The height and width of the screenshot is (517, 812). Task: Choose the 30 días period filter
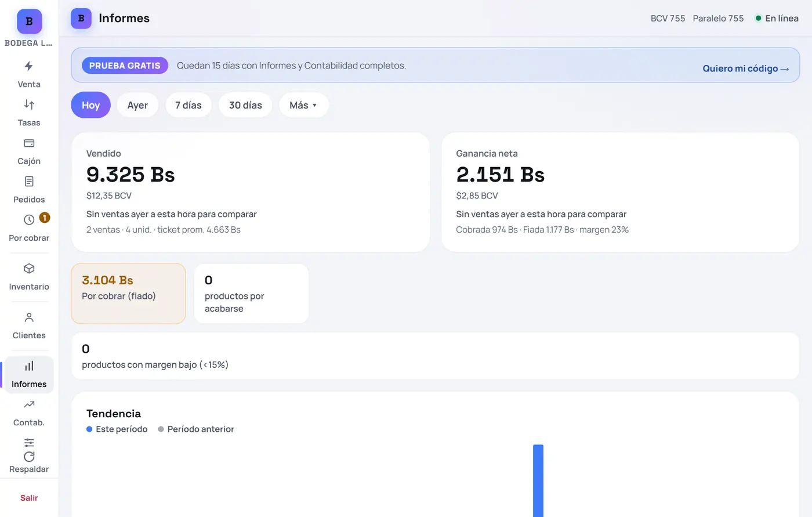245,105
